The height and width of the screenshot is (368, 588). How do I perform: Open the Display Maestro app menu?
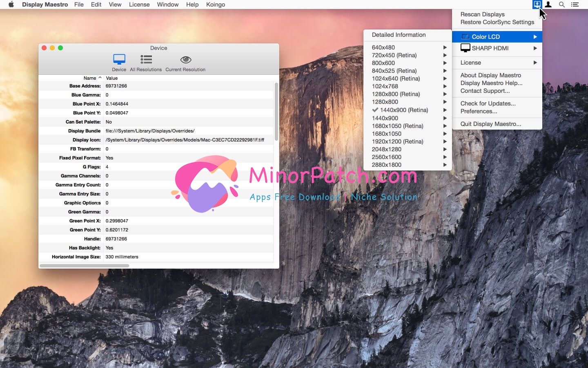pos(45,4)
